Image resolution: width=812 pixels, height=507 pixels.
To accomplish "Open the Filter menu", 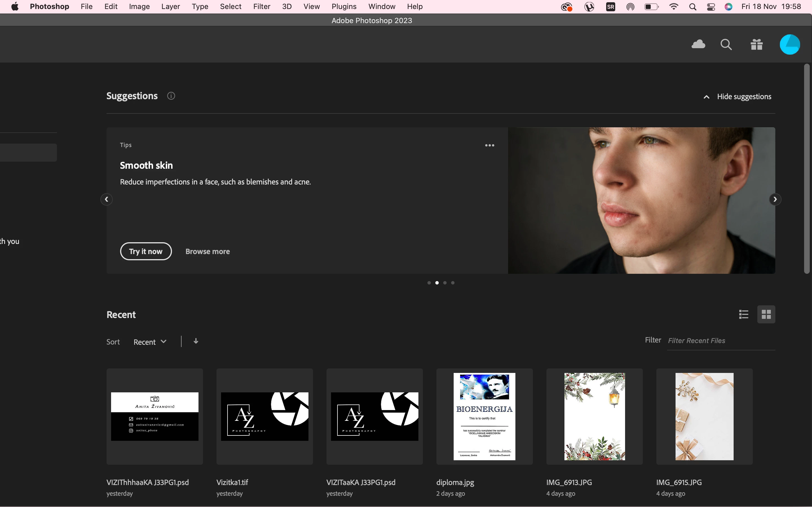I will tap(261, 7).
